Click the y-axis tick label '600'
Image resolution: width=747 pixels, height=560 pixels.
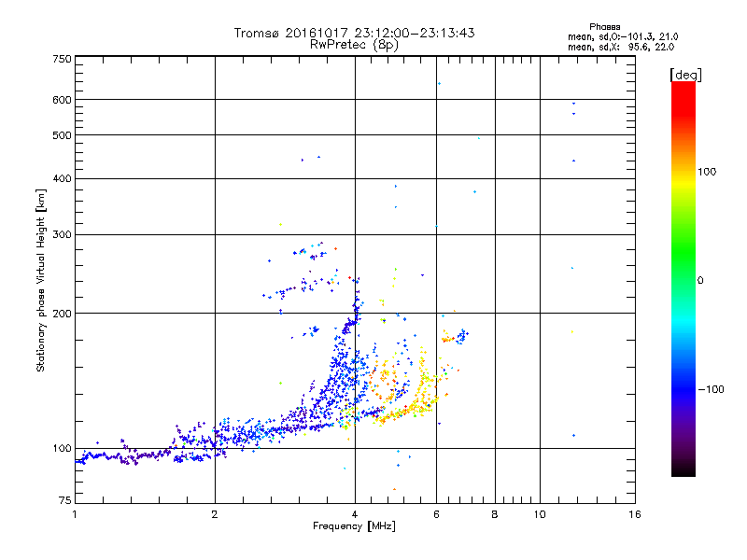(x=63, y=100)
